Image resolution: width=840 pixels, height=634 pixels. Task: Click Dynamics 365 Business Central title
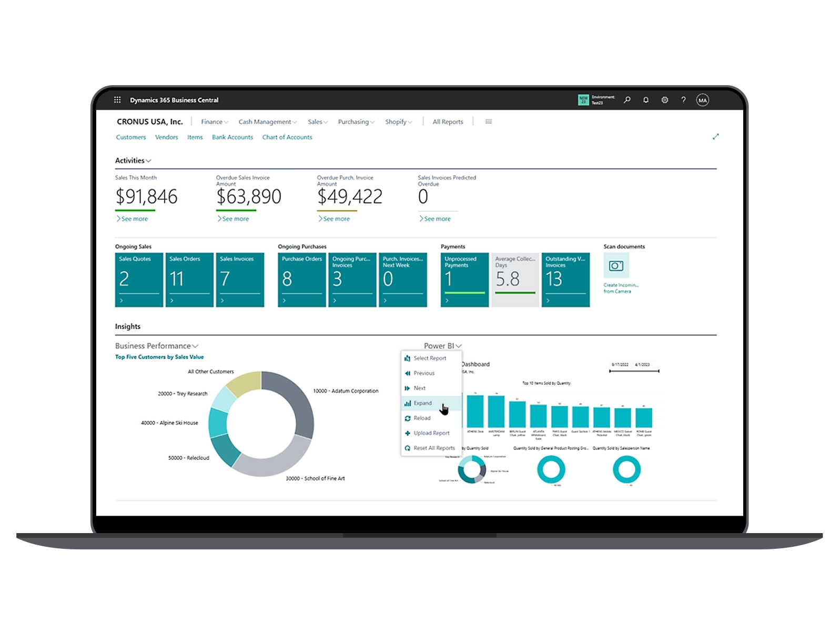click(174, 100)
